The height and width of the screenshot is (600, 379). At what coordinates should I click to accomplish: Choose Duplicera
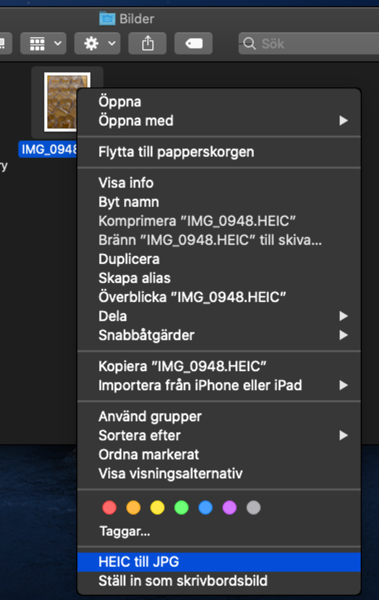click(219, 259)
